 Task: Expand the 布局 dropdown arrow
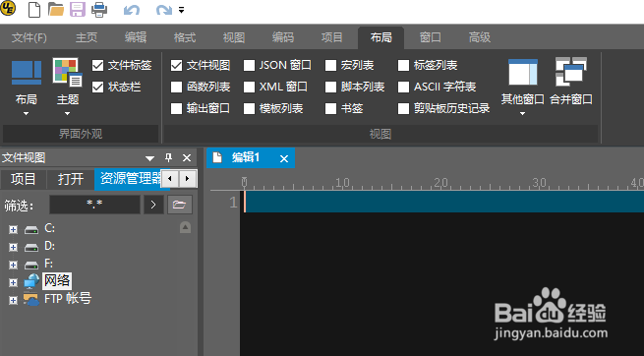pos(27,114)
